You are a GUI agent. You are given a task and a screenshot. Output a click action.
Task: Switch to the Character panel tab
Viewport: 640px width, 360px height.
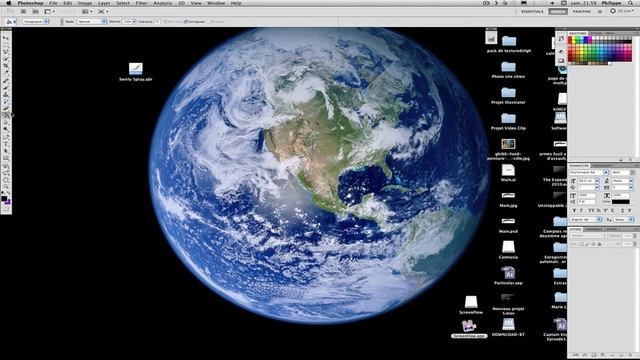(579, 165)
